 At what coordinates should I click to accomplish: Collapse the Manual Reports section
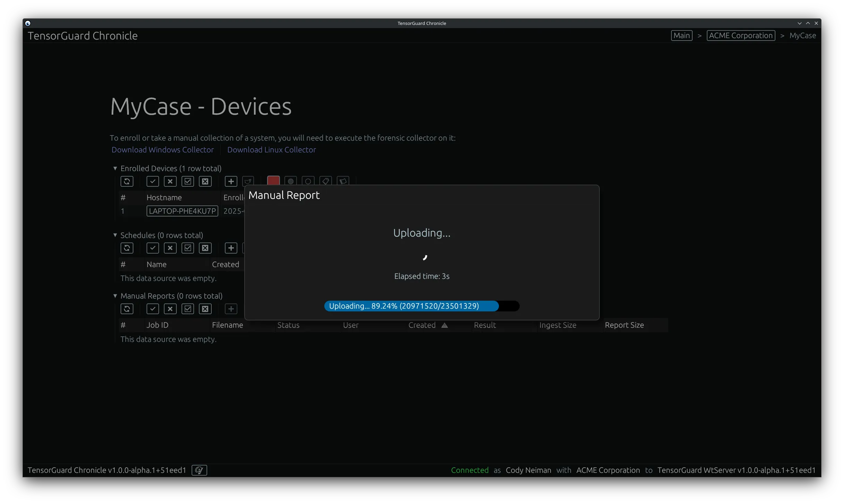(x=115, y=296)
